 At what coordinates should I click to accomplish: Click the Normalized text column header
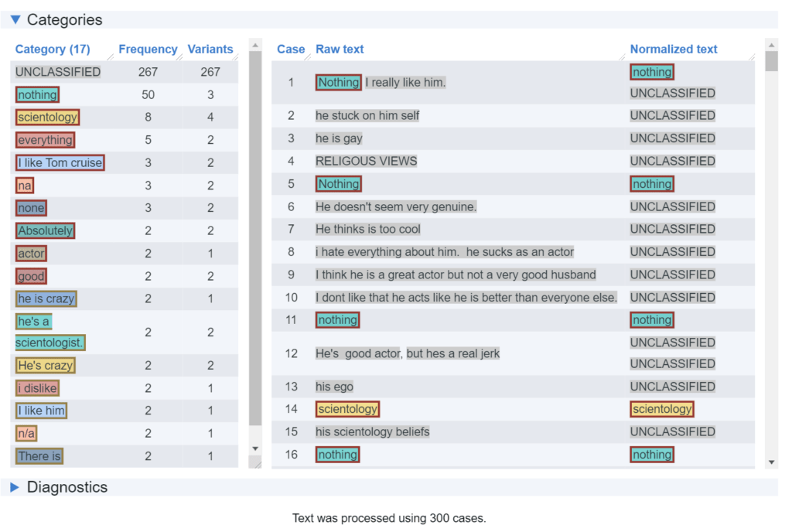click(x=674, y=49)
